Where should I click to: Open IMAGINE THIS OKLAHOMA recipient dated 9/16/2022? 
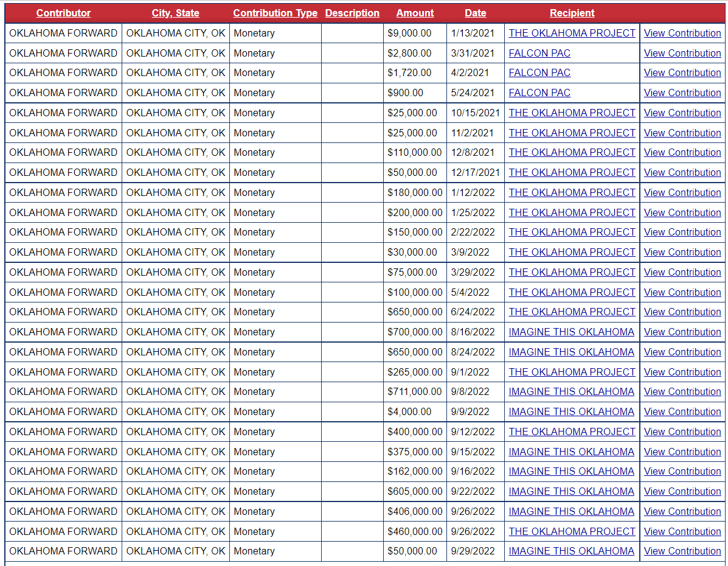point(572,471)
